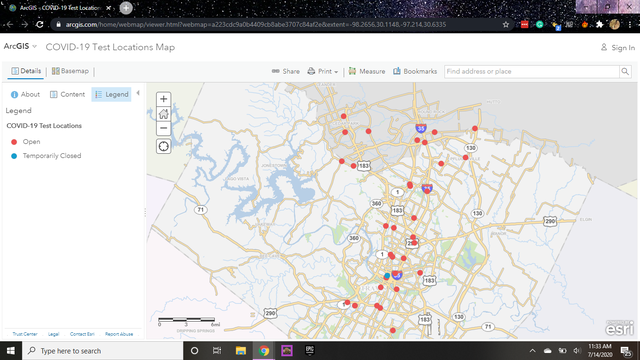Bookmark page with star icon
This screenshot has width=640, height=360.
click(x=506, y=24)
